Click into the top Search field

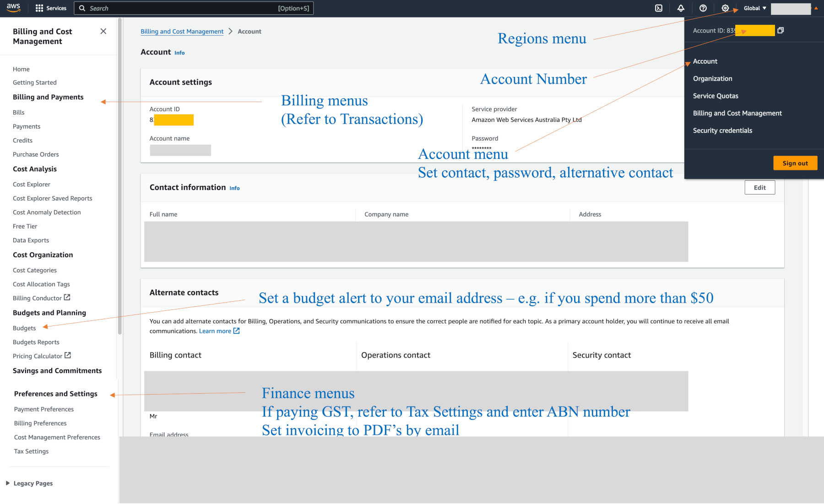click(x=194, y=8)
